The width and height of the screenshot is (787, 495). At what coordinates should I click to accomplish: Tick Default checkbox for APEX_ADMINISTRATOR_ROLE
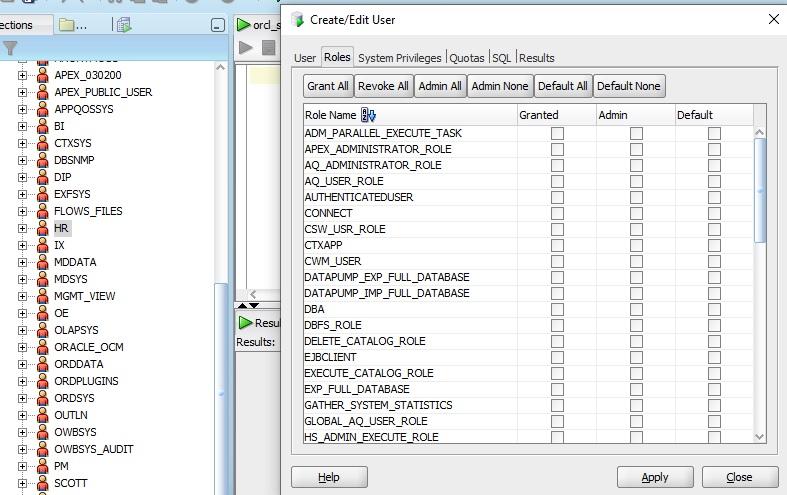click(714, 149)
